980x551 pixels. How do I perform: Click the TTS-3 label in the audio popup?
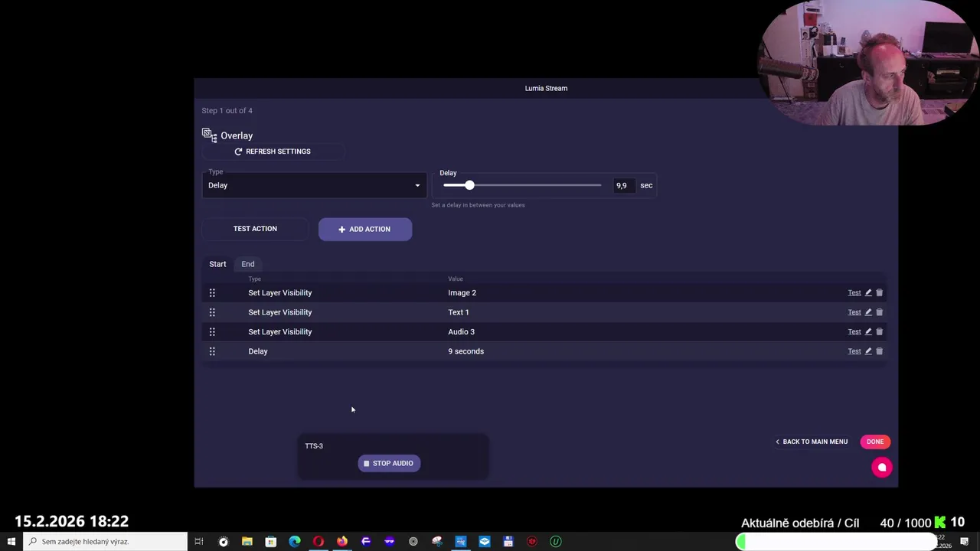(x=314, y=445)
